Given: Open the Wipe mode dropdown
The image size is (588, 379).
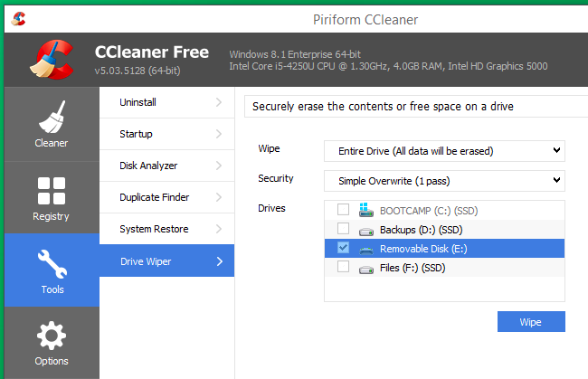Looking at the screenshot, I should pos(444,151).
